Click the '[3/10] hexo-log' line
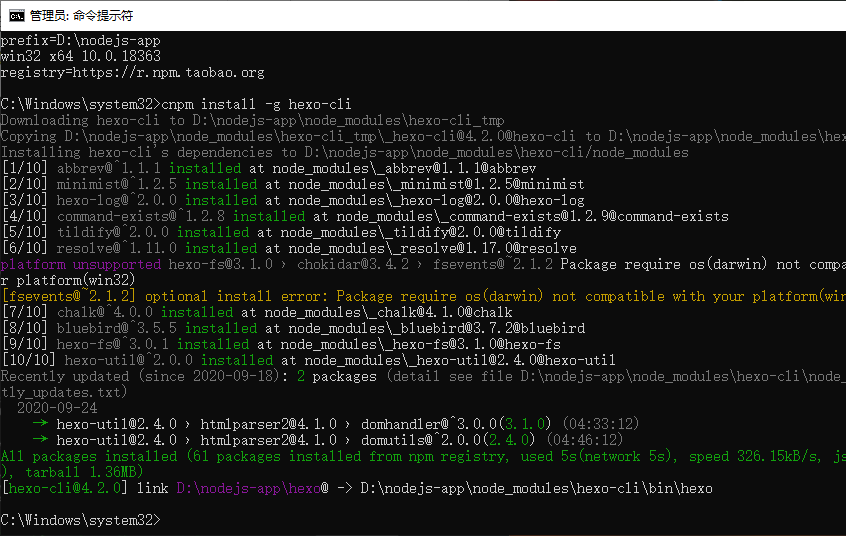The image size is (846, 536). [x=293, y=200]
